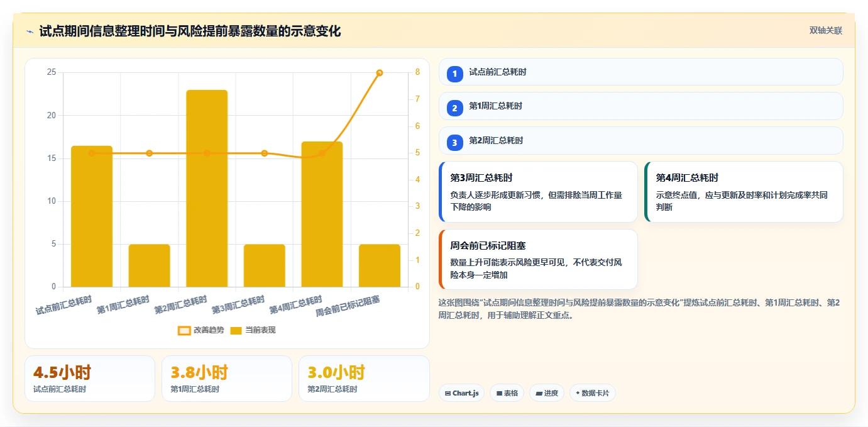Viewport: 868px width, 427px height.
Task: Click right axis value 3
Action: [x=417, y=206]
